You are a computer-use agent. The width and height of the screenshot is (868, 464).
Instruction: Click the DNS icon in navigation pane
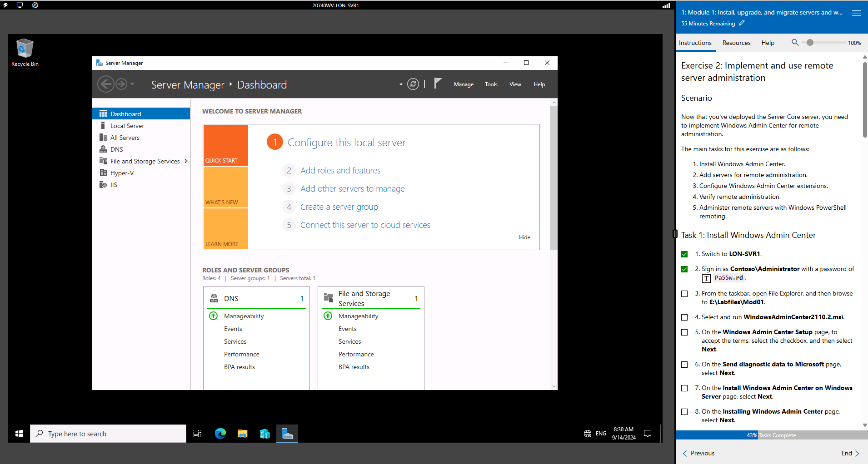(x=103, y=149)
